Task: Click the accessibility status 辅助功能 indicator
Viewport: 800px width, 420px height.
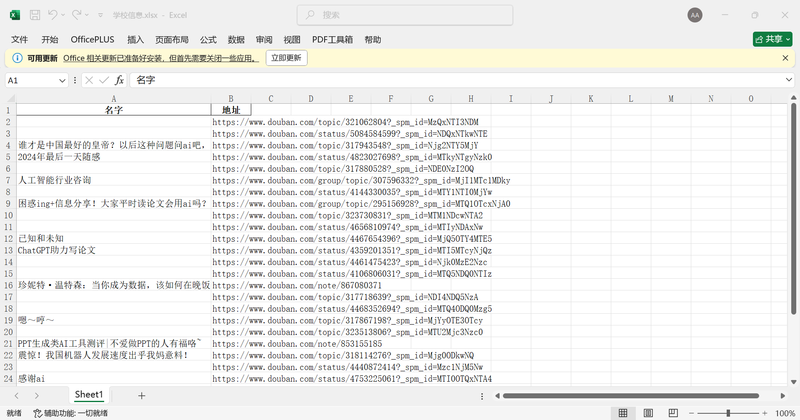Action: pos(70,413)
